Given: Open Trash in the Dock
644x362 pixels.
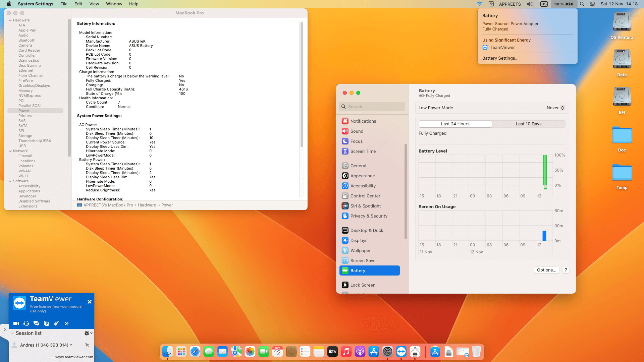Looking at the screenshot, I should pos(476,352).
